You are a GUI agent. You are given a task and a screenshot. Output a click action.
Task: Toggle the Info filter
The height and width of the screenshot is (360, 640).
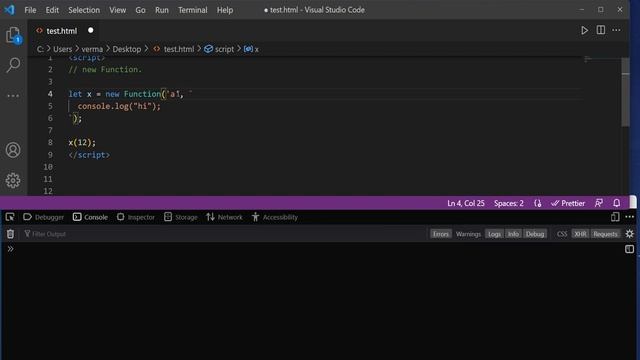tap(513, 234)
